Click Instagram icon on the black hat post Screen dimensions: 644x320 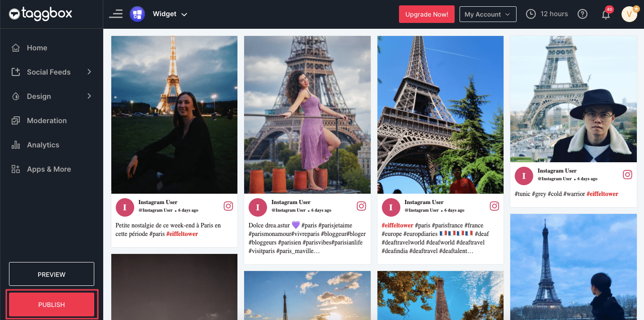627,175
